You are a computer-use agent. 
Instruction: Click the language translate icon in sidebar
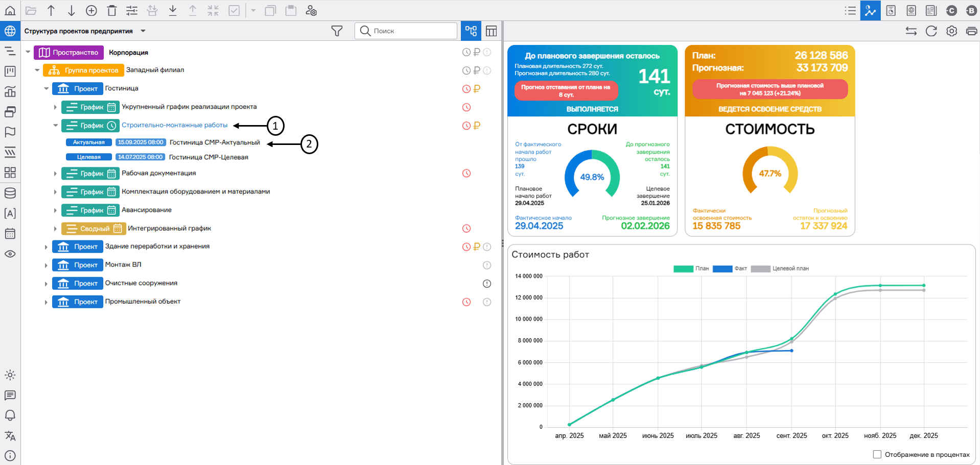10,436
